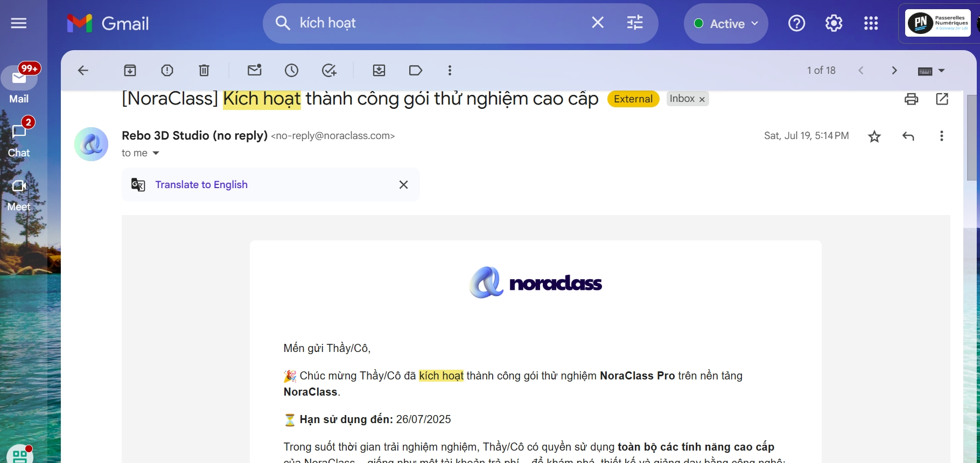The height and width of the screenshot is (463, 980).
Task: Dismiss the translate banner
Action: tap(403, 185)
